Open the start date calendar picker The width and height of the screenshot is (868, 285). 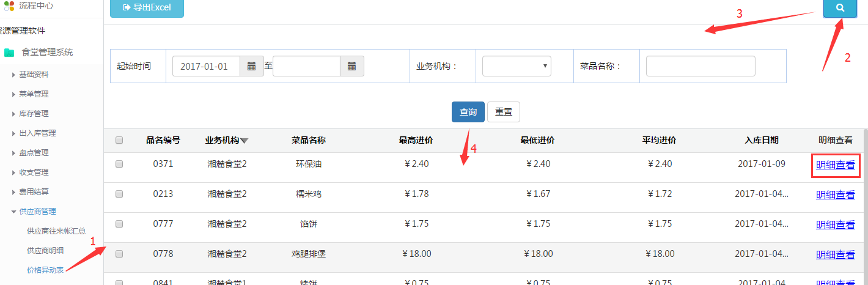click(x=251, y=66)
